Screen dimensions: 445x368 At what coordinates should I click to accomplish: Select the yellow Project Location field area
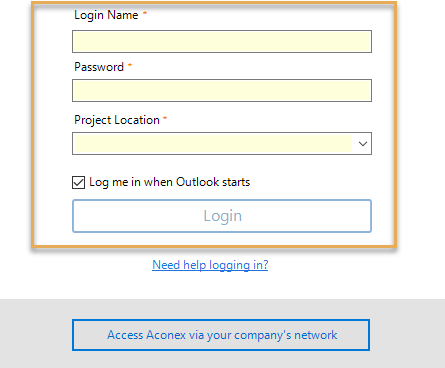point(213,144)
